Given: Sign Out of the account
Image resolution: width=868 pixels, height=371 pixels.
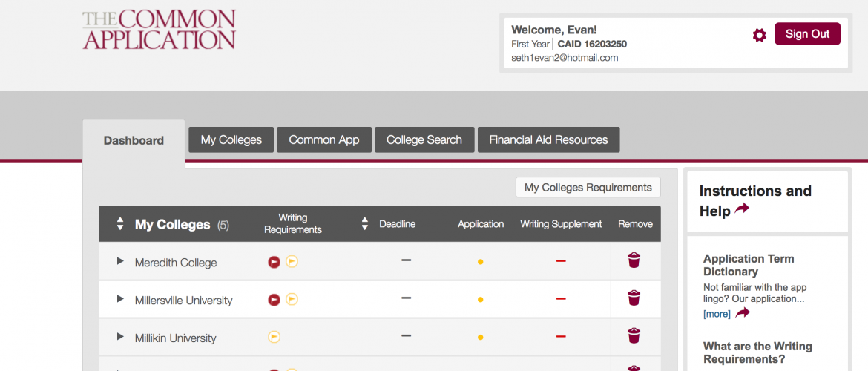Looking at the screenshot, I should (807, 34).
